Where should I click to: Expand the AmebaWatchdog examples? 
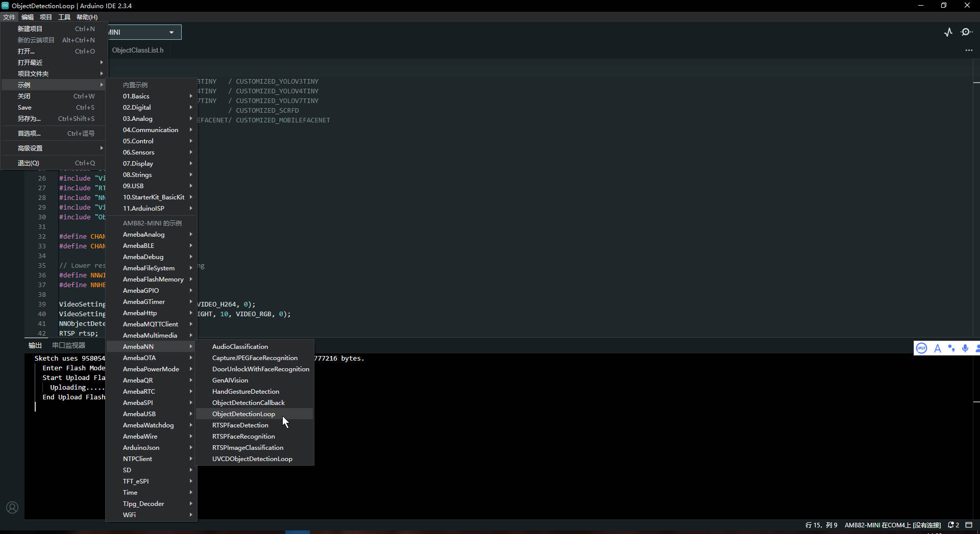point(152,425)
